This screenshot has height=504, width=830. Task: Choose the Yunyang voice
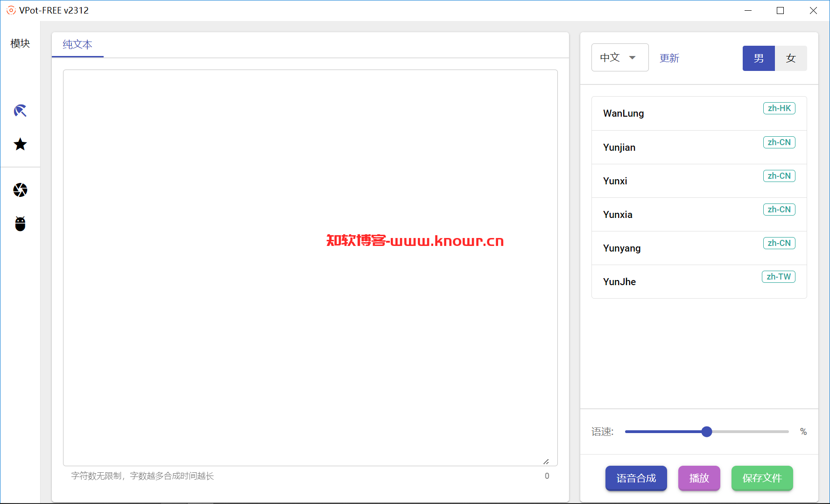[699, 248]
